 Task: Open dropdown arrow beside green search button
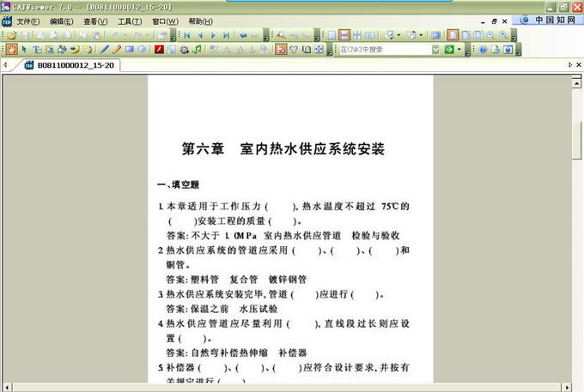pos(459,50)
